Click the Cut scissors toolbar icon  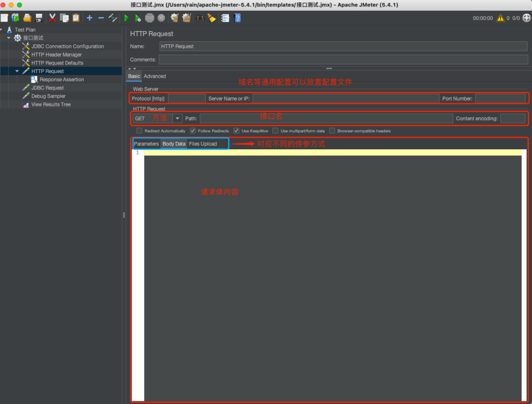(52, 18)
